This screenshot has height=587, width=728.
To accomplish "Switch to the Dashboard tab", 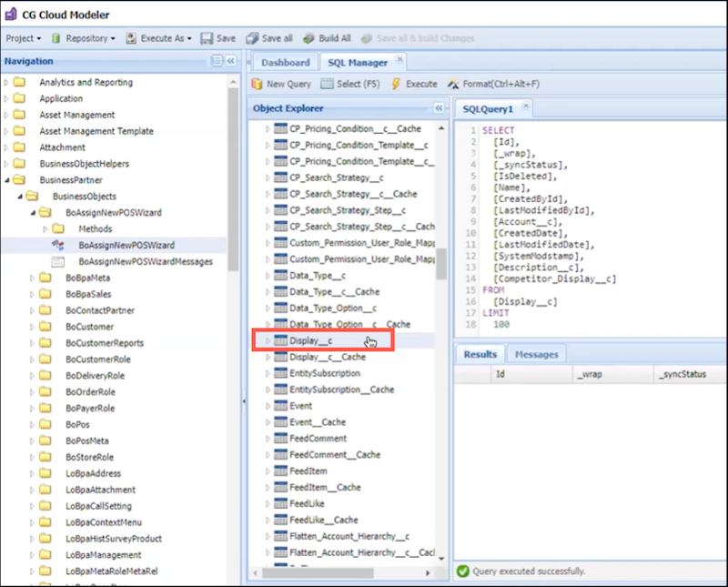I will pos(286,63).
